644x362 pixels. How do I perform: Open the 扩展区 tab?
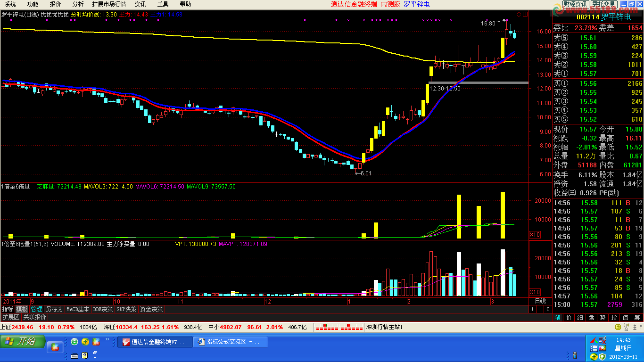pos(11,317)
